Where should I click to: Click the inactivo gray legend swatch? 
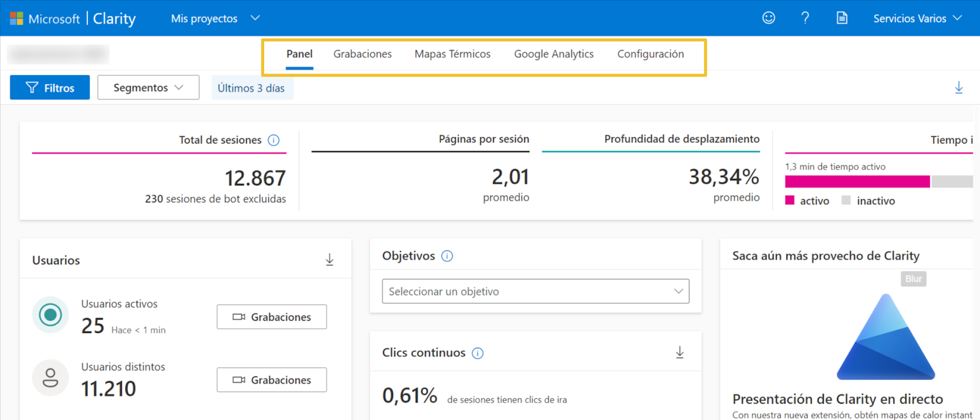click(x=846, y=200)
